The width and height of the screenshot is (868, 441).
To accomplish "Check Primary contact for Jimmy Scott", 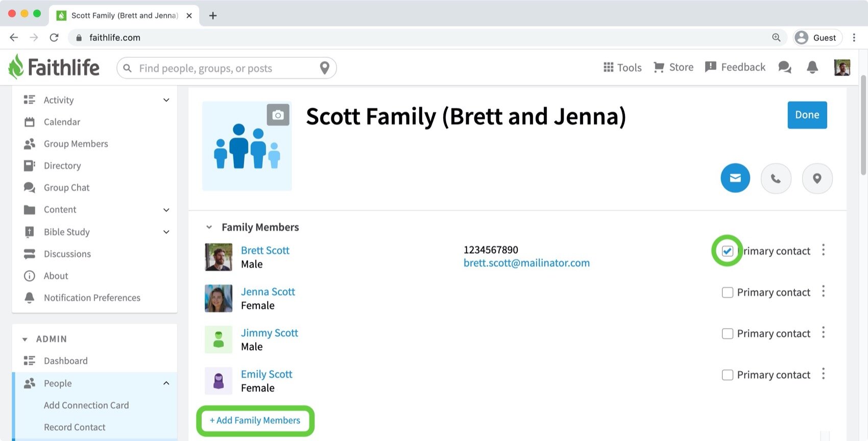I will point(728,334).
